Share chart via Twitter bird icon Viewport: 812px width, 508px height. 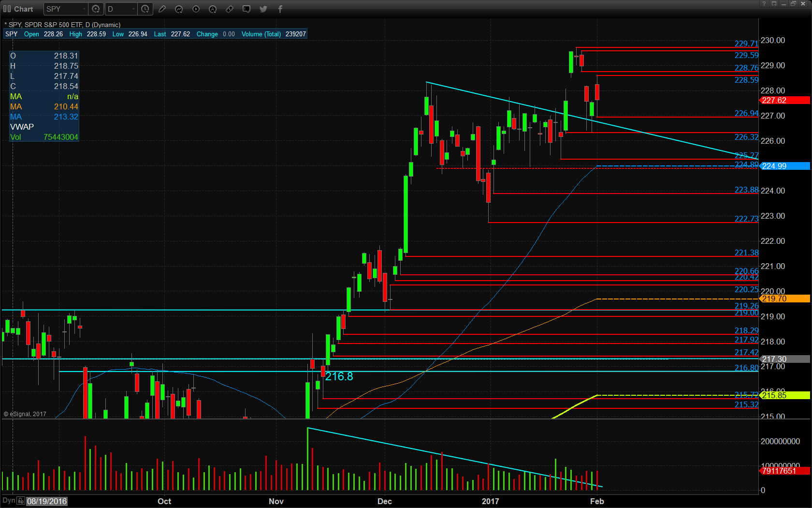tap(263, 9)
